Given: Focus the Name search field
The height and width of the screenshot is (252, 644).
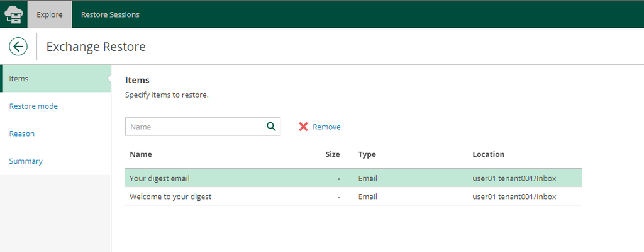Looking at the screenshot, I should pyautogui.click(x=195, y=127).
